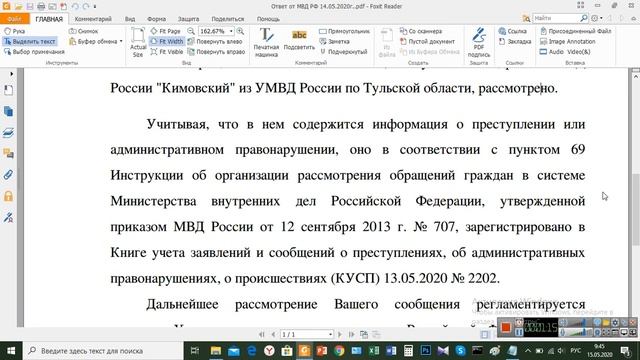Choose the Выбор примечания tool
The image size is (640, 360).
tap(34, 52)
